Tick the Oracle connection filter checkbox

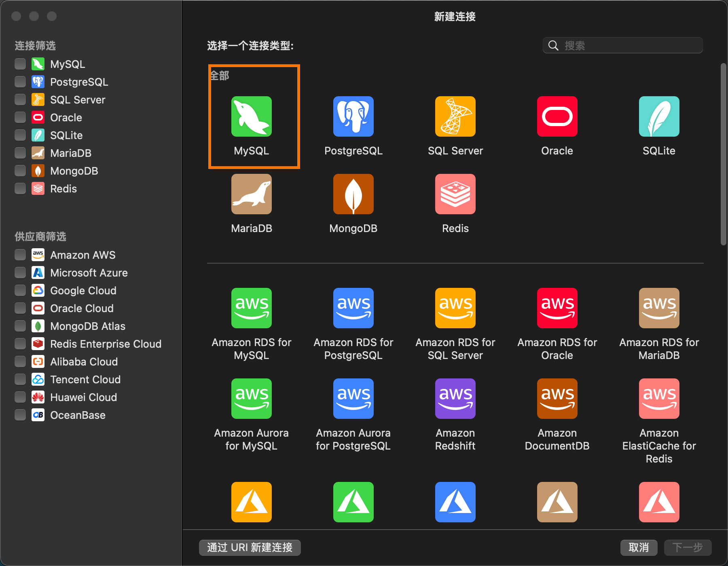[x=20, y=117]
